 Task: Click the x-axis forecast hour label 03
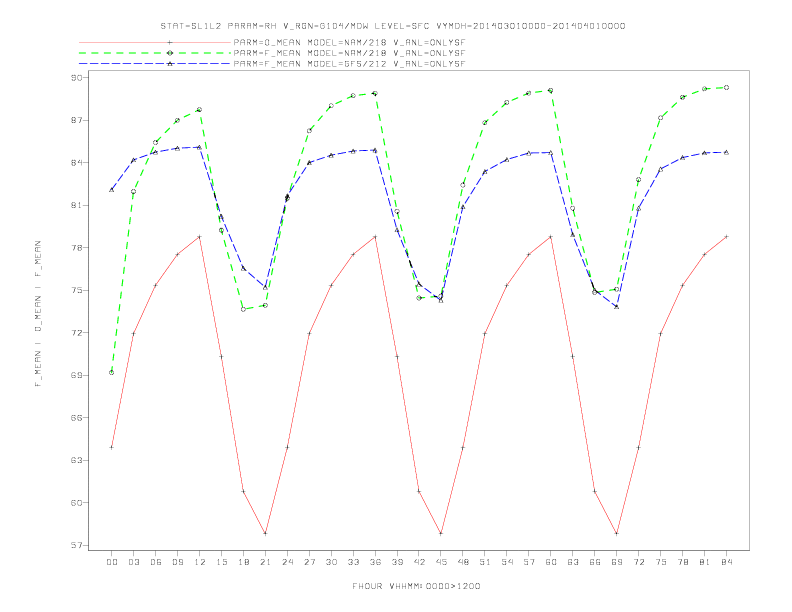[134, 562]
